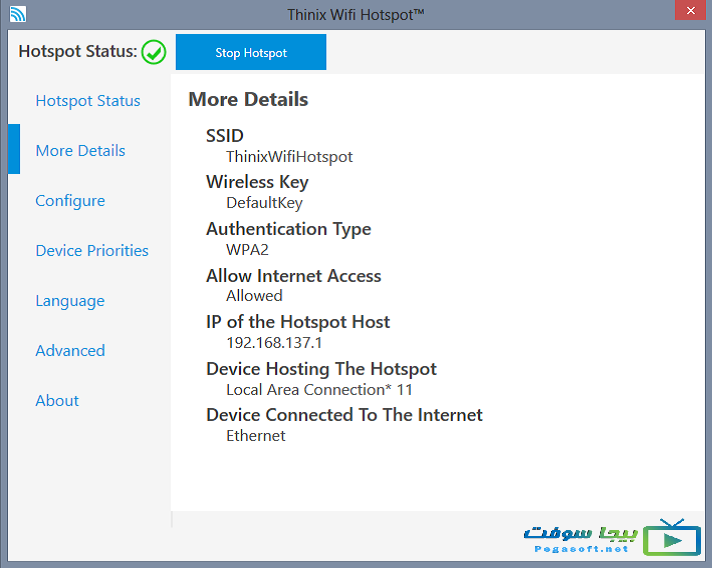Go to Device Priorities
712x568 pixels.
(x=92, y=251)
